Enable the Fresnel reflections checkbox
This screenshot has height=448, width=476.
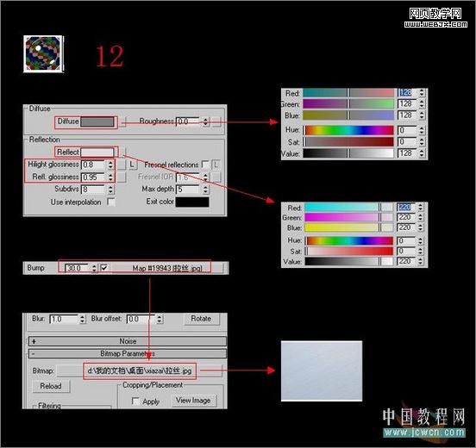click(x=205, y=165)
